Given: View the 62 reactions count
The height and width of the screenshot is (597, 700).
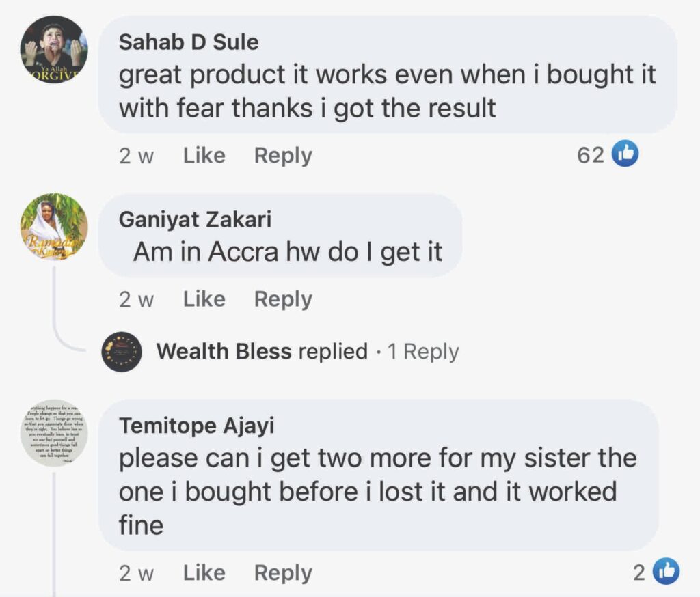Looking at the screenshot, I should click(591, 156).
